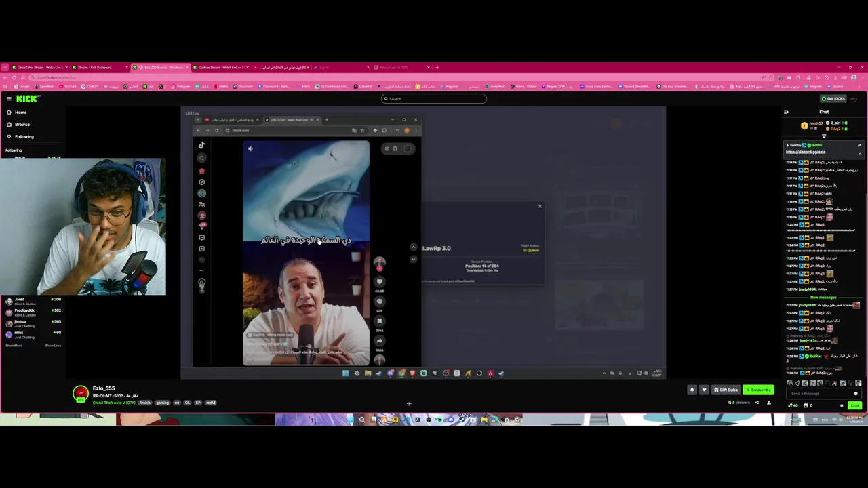Click TikTok search icon in streamed window
Image resolution: width=868 pixels, height=488 pixels.
point(201,158)
